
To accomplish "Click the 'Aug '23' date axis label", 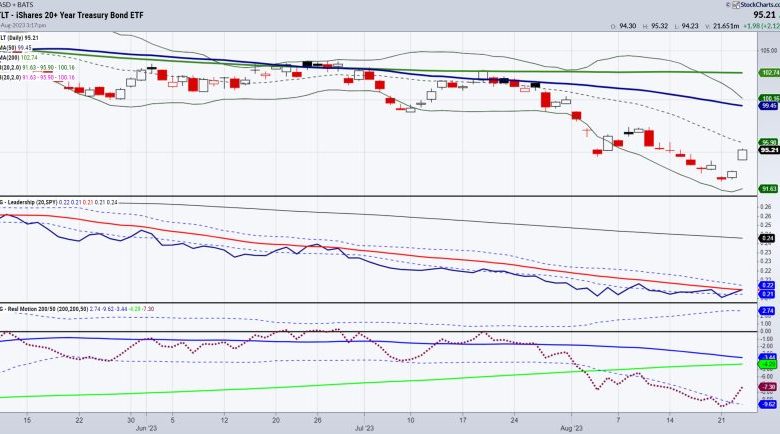I will click(x=571, y=428).
